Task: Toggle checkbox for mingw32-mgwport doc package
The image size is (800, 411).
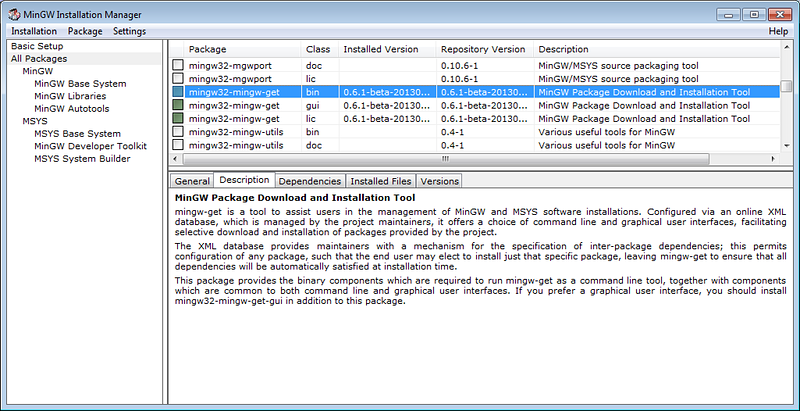Action: tap(178, 65)
